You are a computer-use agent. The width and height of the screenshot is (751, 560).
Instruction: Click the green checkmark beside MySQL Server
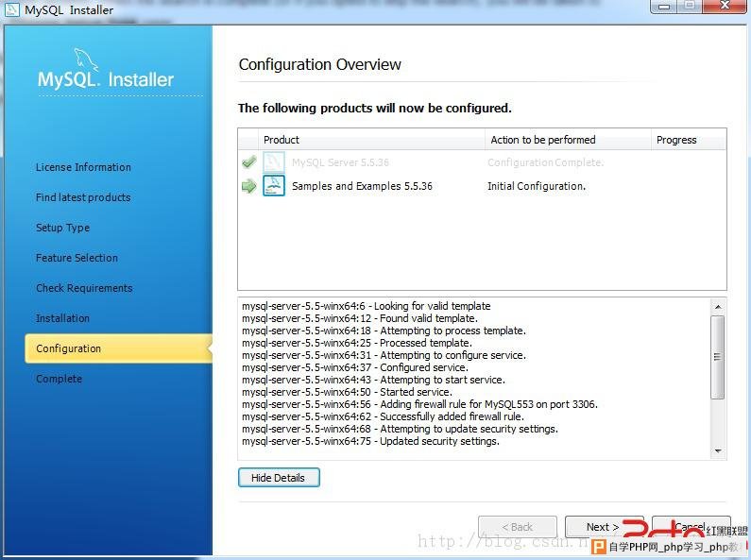coord(249,162)
